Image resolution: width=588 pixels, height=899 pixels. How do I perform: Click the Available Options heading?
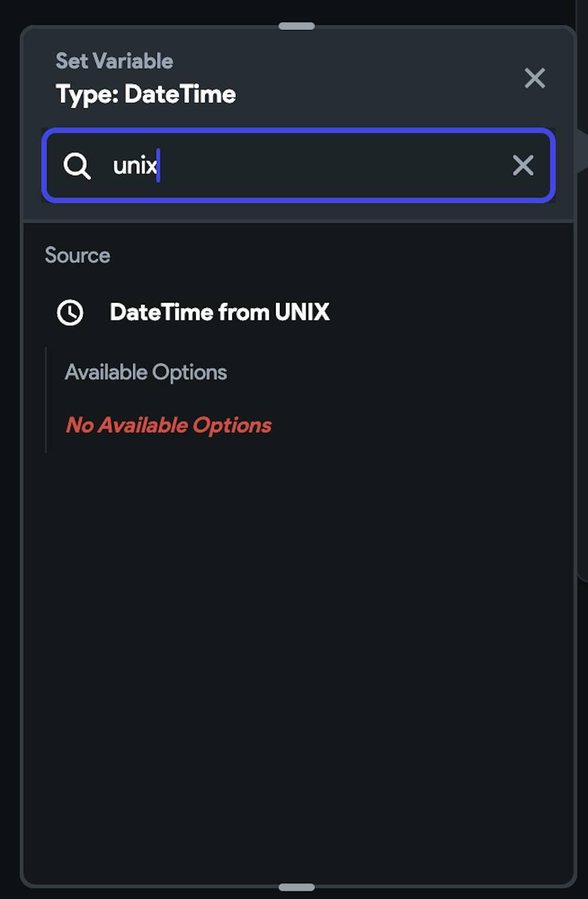click(146, 372)
